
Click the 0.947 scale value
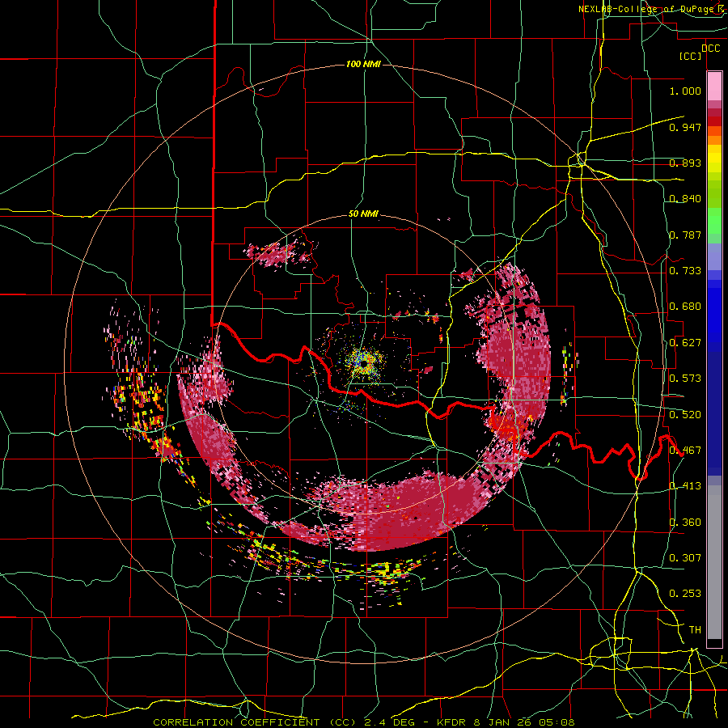685,127
